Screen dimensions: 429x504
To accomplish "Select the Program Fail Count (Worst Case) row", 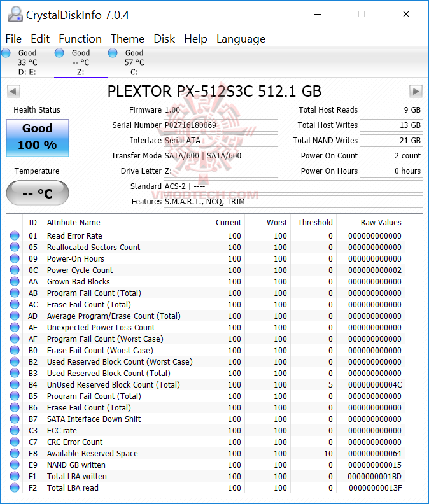I will click(x=206, y=339).
